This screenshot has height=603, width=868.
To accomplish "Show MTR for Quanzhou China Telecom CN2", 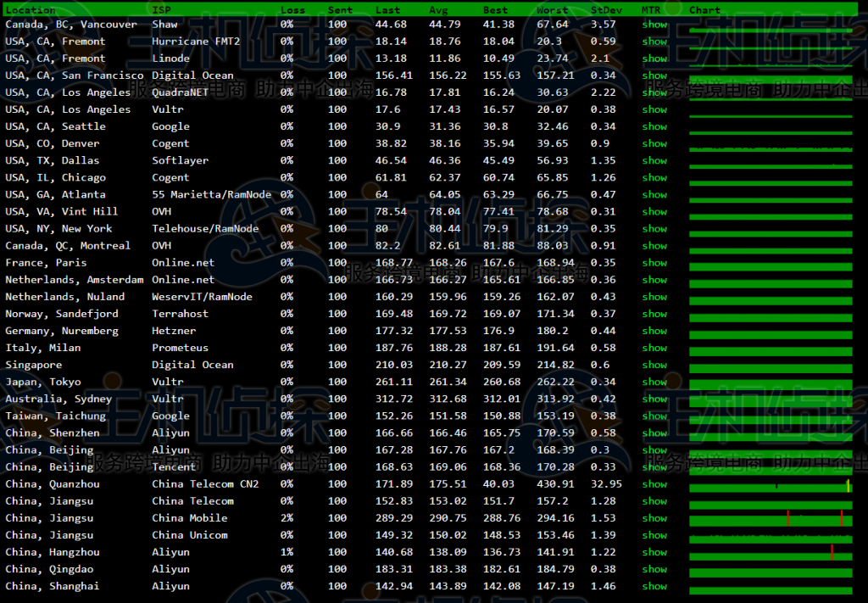I will tap(654, 484).
